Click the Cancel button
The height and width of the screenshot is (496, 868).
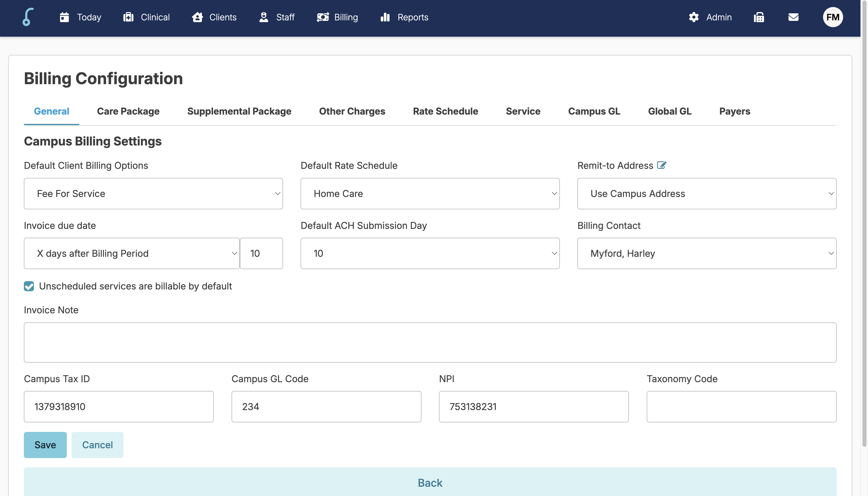pos(97,445)
